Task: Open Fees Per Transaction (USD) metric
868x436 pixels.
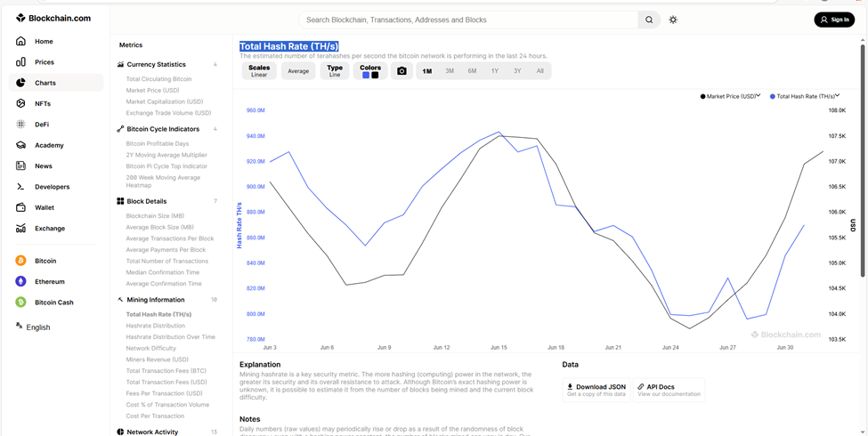Action: 165,393
